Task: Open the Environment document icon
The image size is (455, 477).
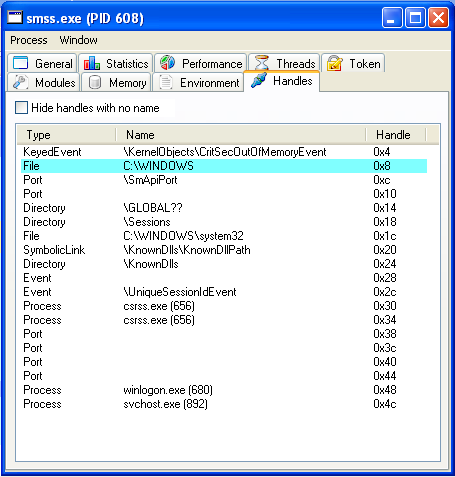Action: click(166, 82)
